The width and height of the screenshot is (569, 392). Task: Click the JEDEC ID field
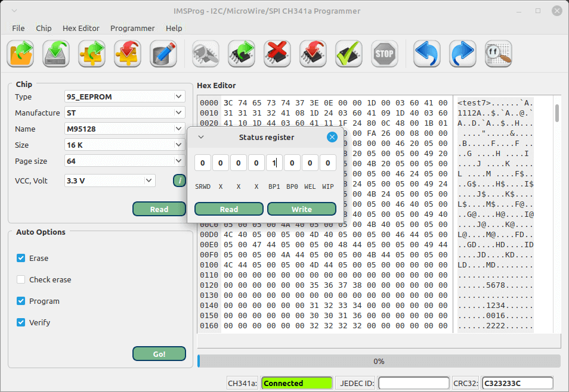413,383
